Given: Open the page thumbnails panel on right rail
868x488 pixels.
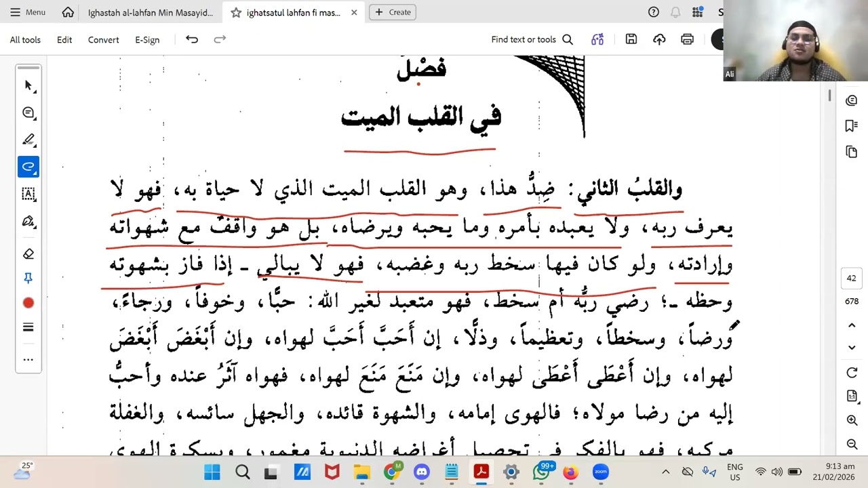Looking at the screenshot, I should click(852, 152).
